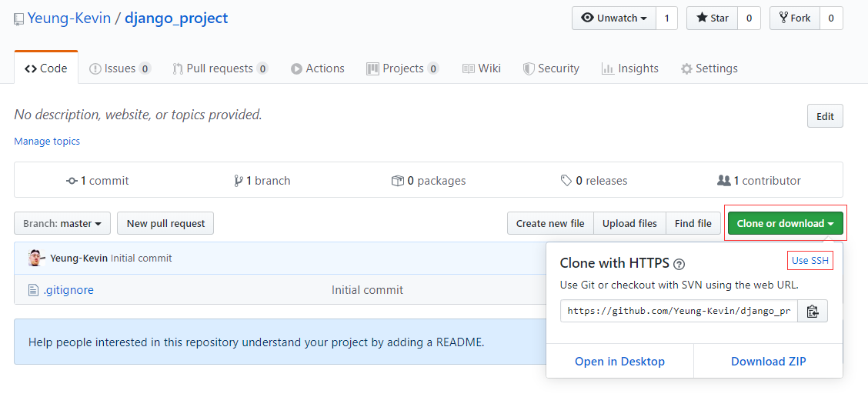Select the HTTPS clone URL field

coord(679,311)
